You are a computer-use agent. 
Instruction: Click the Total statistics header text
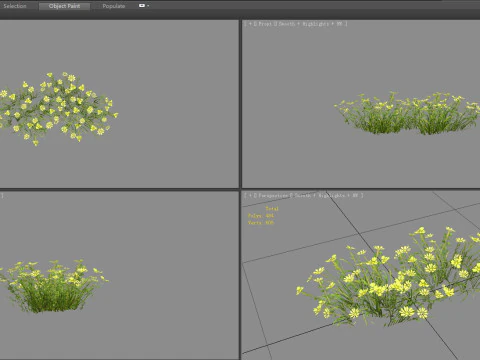pyautogui.click(x=272, y=209)
